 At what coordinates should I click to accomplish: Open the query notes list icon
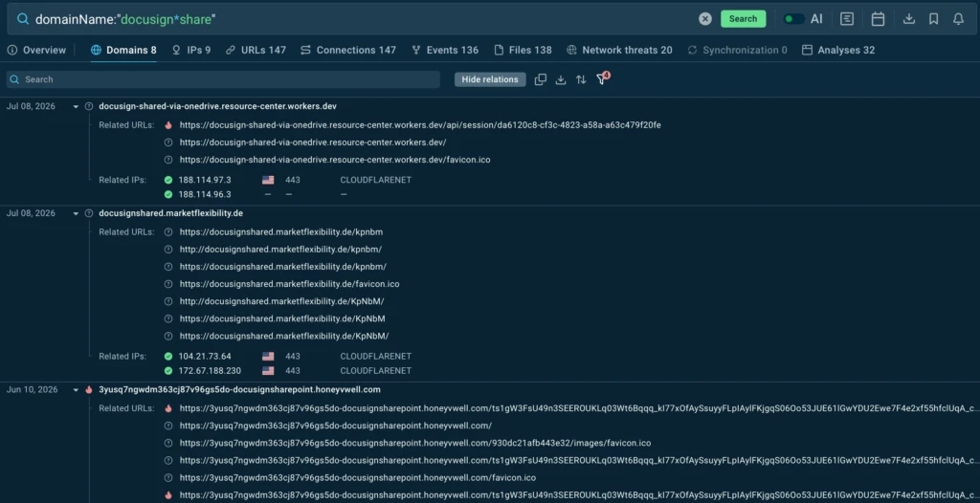coord(847,19)
